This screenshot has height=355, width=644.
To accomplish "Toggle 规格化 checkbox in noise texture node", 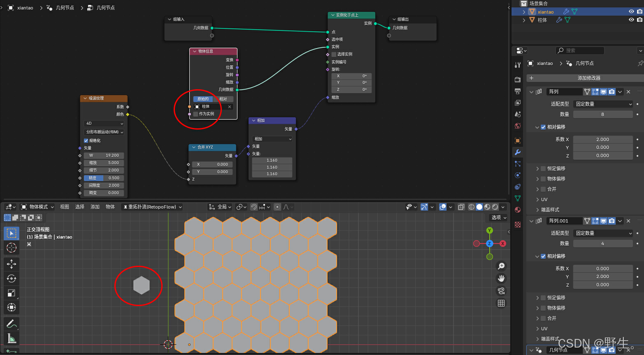I will click(x=86, y=141).
